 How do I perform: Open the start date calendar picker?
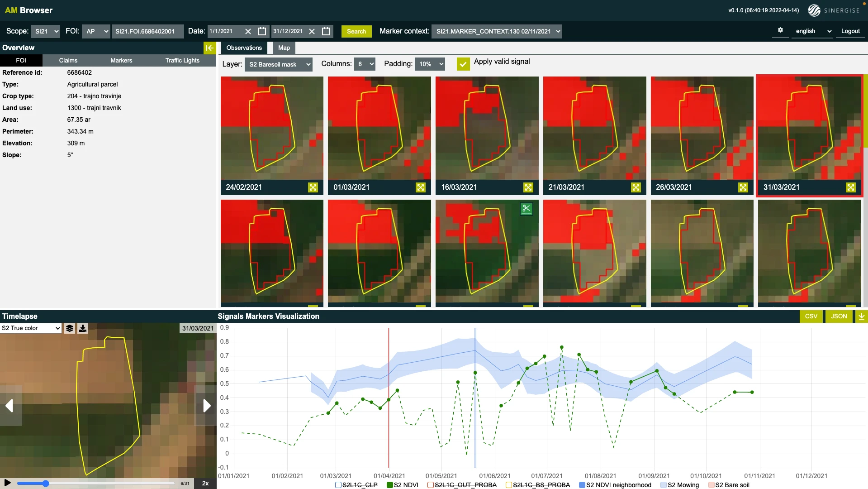(262, 31)
